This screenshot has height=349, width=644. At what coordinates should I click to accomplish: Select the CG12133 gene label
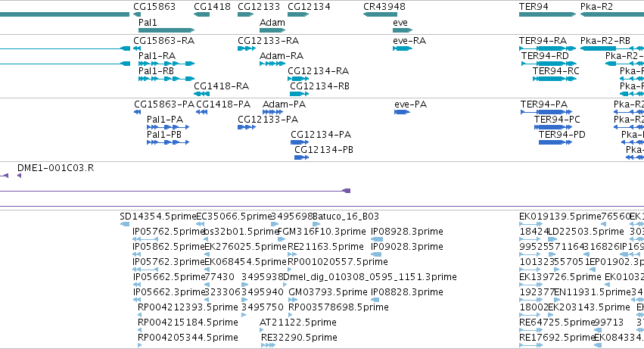(259, 7)
